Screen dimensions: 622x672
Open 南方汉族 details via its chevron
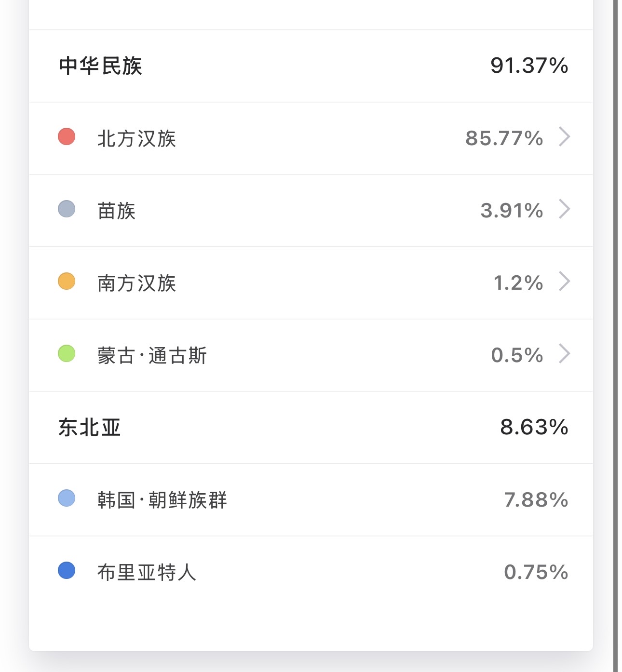coord(565,282)
